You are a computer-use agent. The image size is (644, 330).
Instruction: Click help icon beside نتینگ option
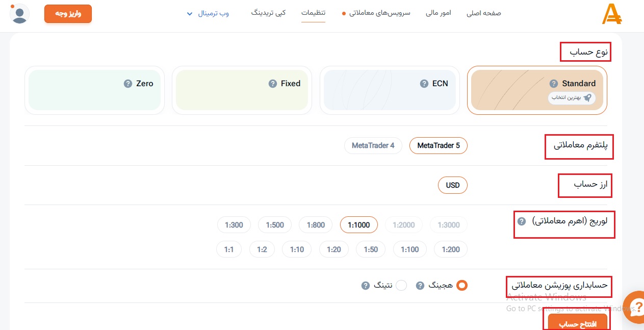[365, 286]
